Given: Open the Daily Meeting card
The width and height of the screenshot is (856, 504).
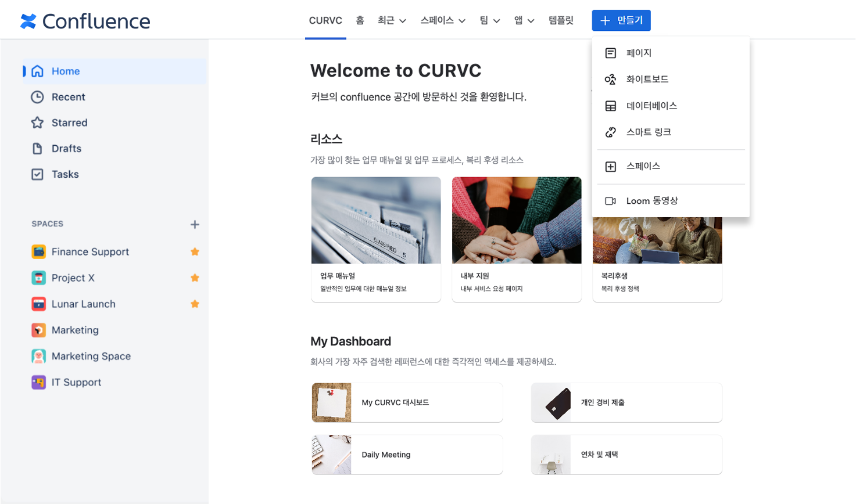Looking at the screenshot, I should click(x=407, y=455).
